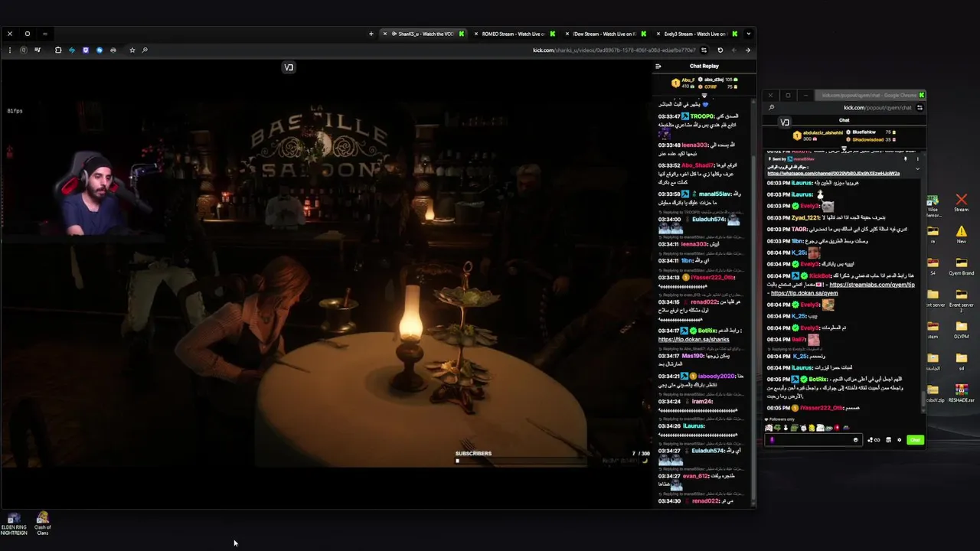Open the OLYPM desktop folder

961,330
